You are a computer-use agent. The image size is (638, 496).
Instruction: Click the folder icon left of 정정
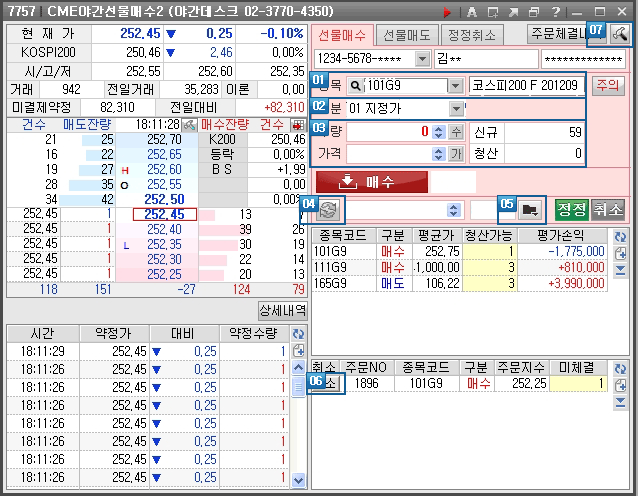click(530, 210)
